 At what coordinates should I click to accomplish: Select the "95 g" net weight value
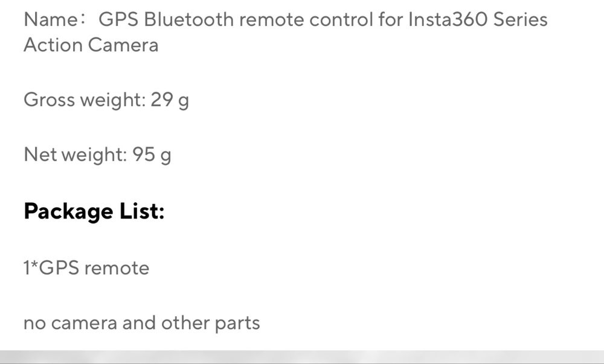click(152, 155)
